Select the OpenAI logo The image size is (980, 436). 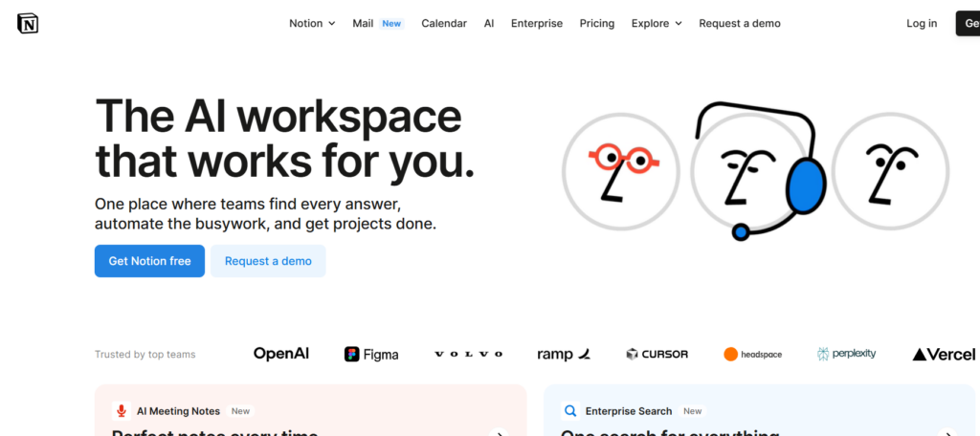(280, 354)
